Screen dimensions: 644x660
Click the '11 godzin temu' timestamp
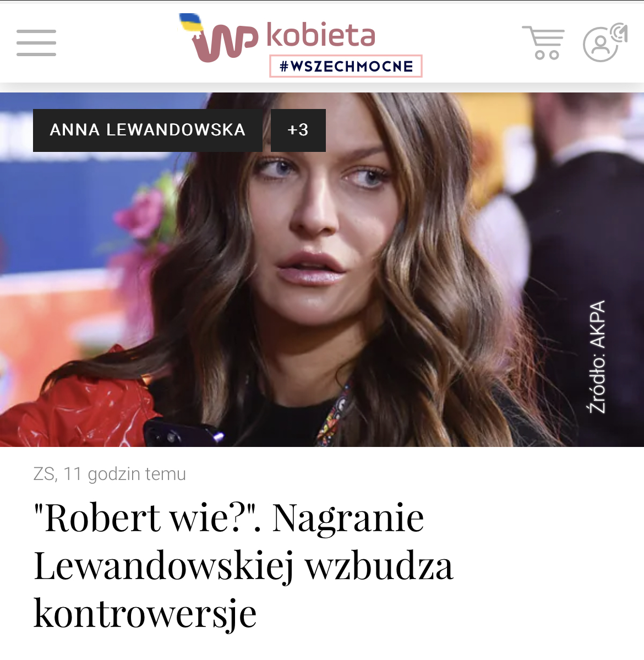click(x=124, y=474)
